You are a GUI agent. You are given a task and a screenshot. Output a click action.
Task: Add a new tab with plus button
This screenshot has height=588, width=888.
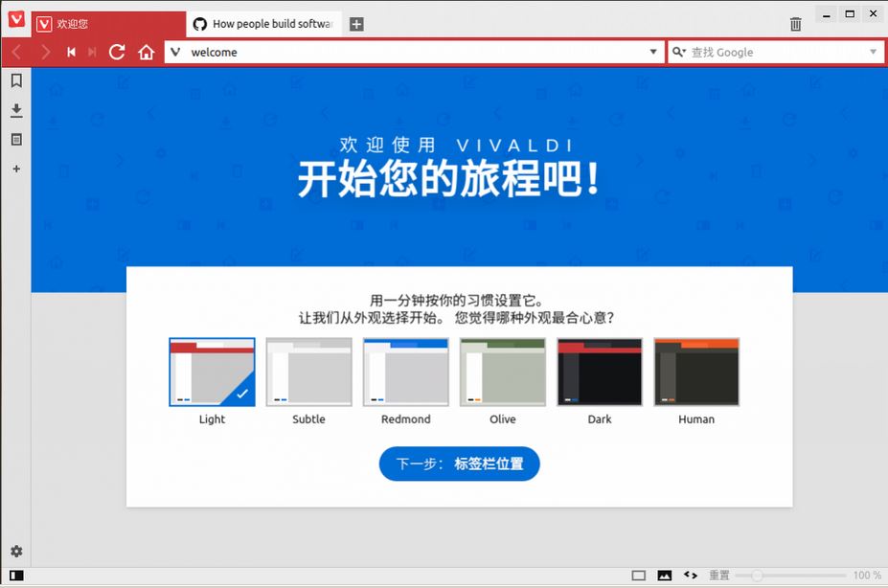pos(356,24)
